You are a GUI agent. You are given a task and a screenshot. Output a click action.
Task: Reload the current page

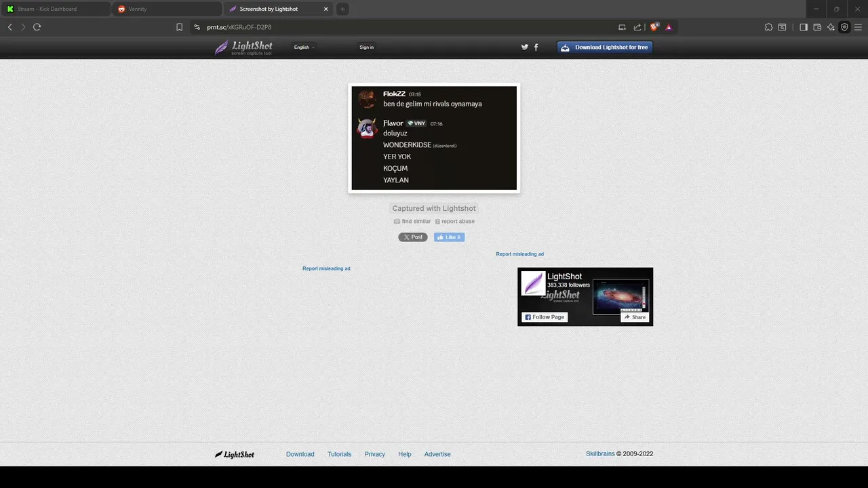[x=37, y=27]
